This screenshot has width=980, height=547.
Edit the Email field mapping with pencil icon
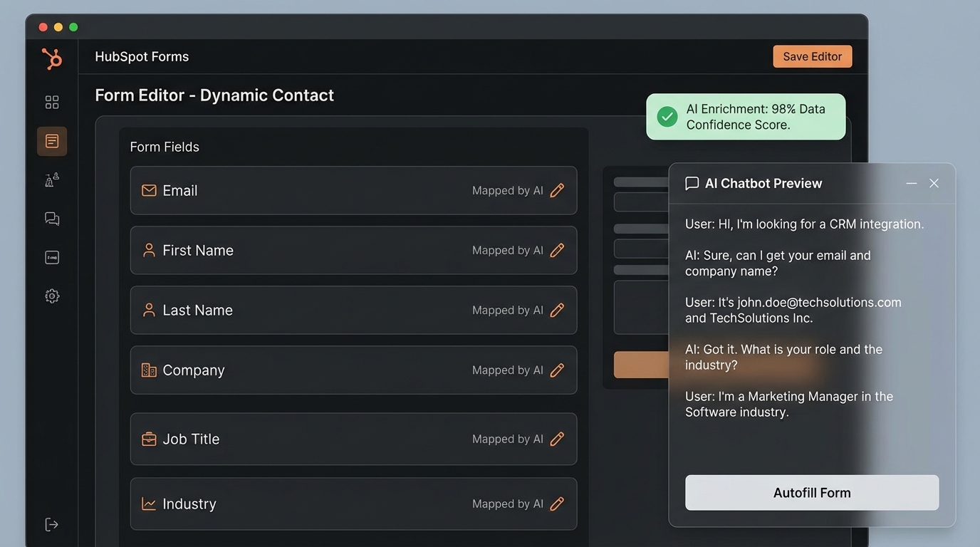coord(556,190)
